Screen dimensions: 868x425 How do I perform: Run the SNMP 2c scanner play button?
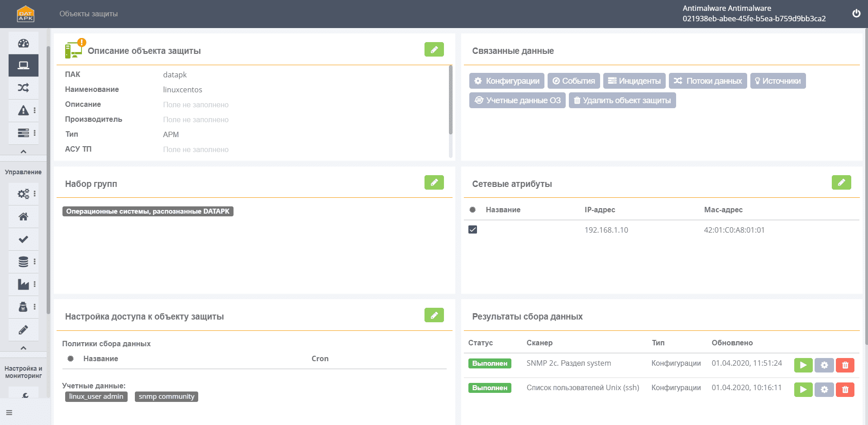coord(803,365)
